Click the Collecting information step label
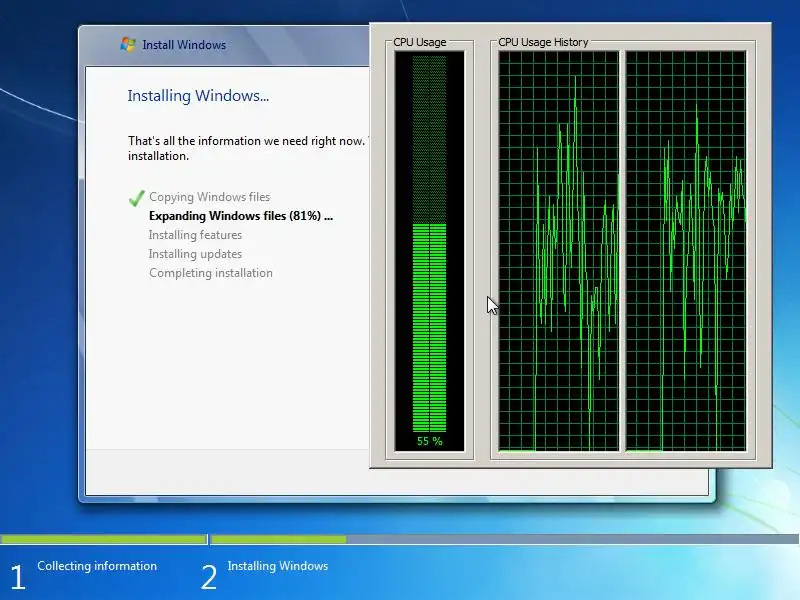This screenshot has height=600, width=800. coord(97,566)
